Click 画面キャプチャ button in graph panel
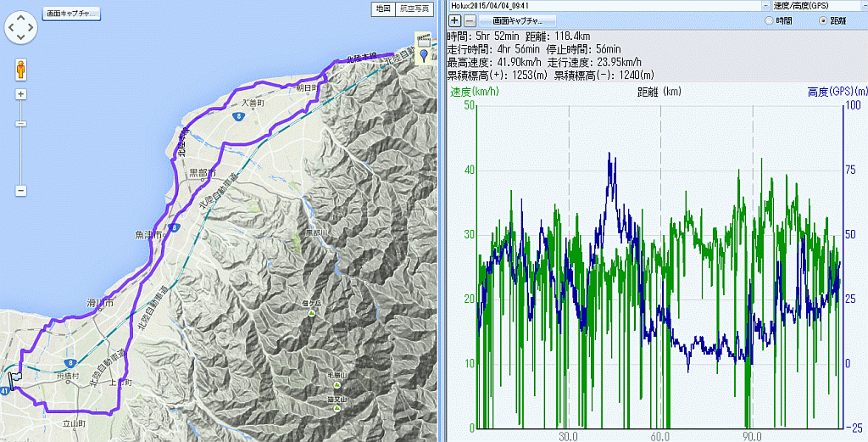Viewport: 868px width, 442px height. tap(517, 20)
